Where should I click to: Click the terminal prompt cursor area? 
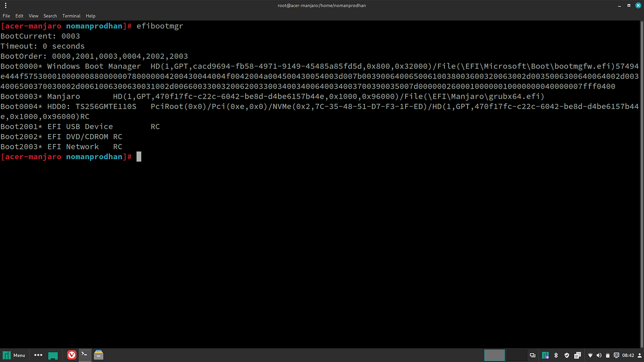(138, 156)
